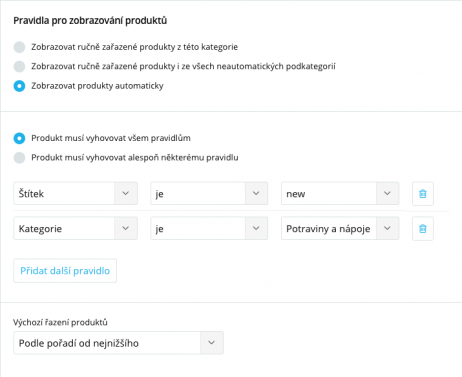Click chevron arrow of 'new' dropdown

387,193
